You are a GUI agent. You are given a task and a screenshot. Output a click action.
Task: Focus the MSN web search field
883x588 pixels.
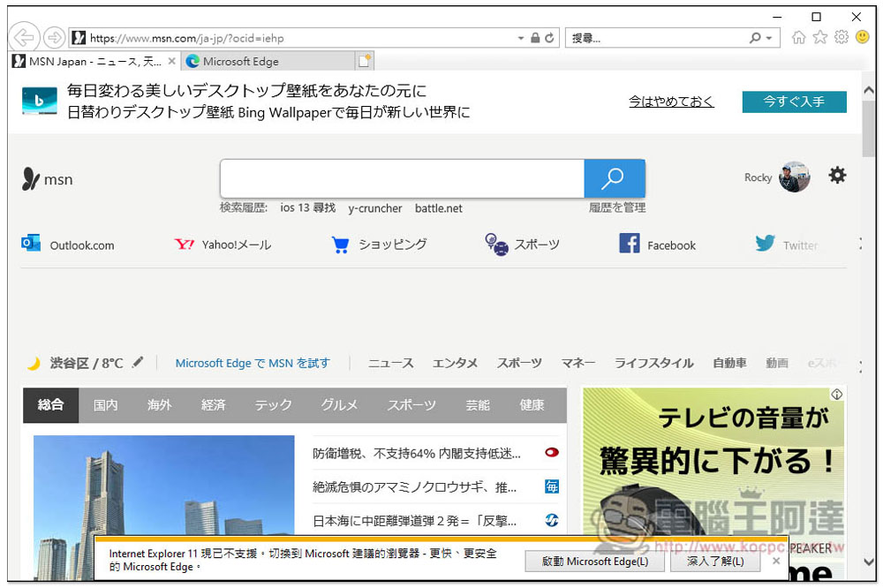402,178
